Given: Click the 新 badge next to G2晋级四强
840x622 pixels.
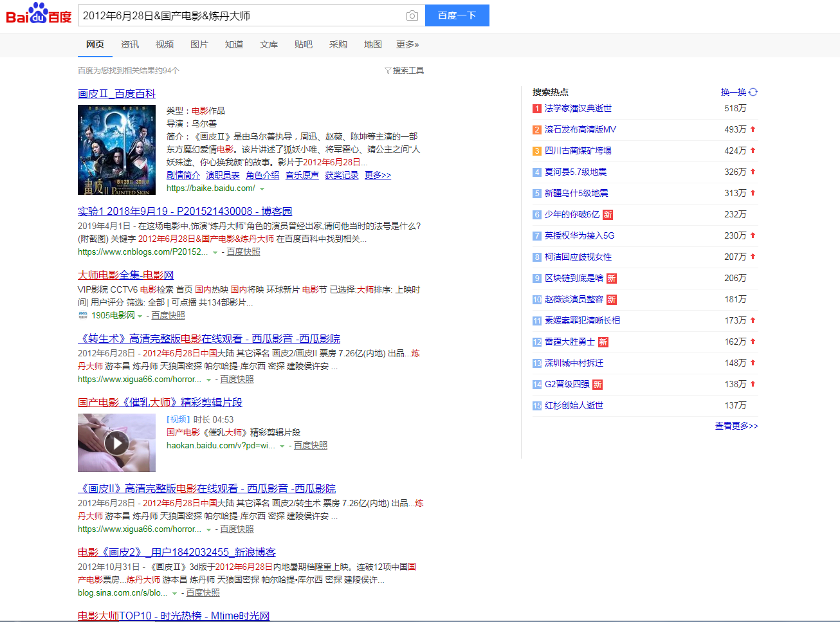Looking at the screenshot, I should [598, 385].
